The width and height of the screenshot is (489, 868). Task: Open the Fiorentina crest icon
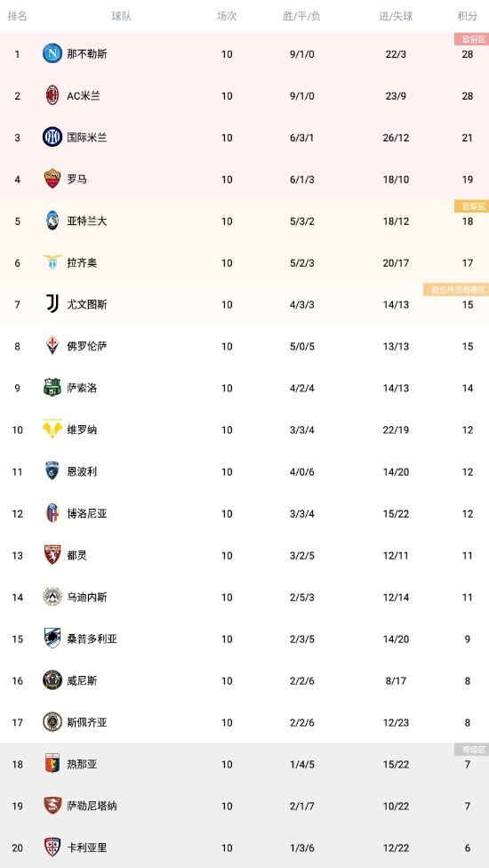(52, 346)
